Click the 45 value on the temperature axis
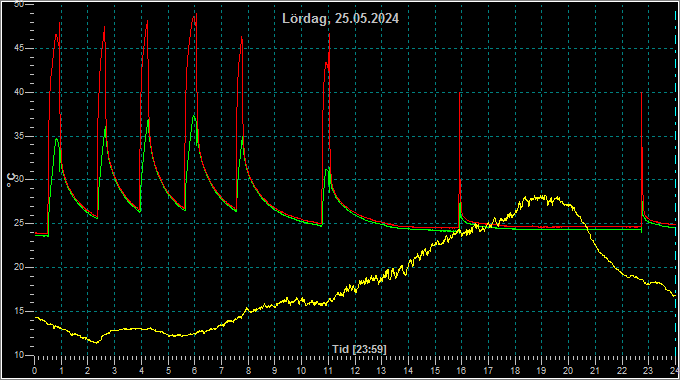 tap(19, 49)
